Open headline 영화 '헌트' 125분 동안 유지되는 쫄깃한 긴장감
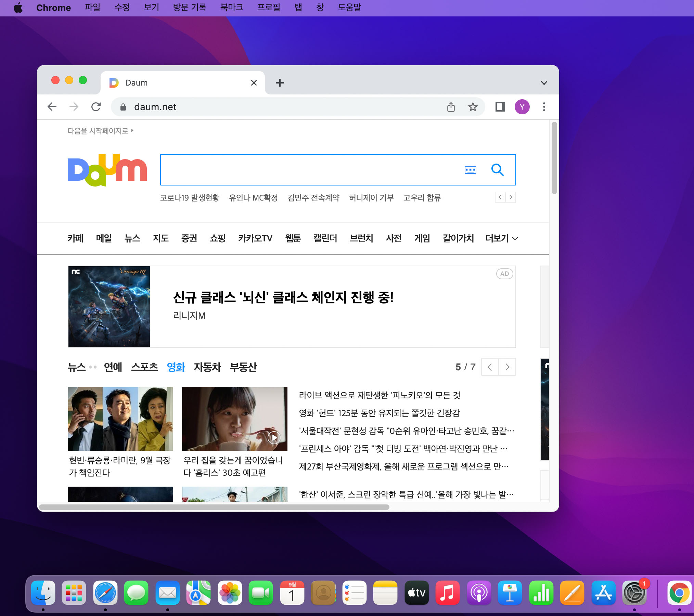The width and height of the screenshot is (694, 616). [x=380, y=413]
